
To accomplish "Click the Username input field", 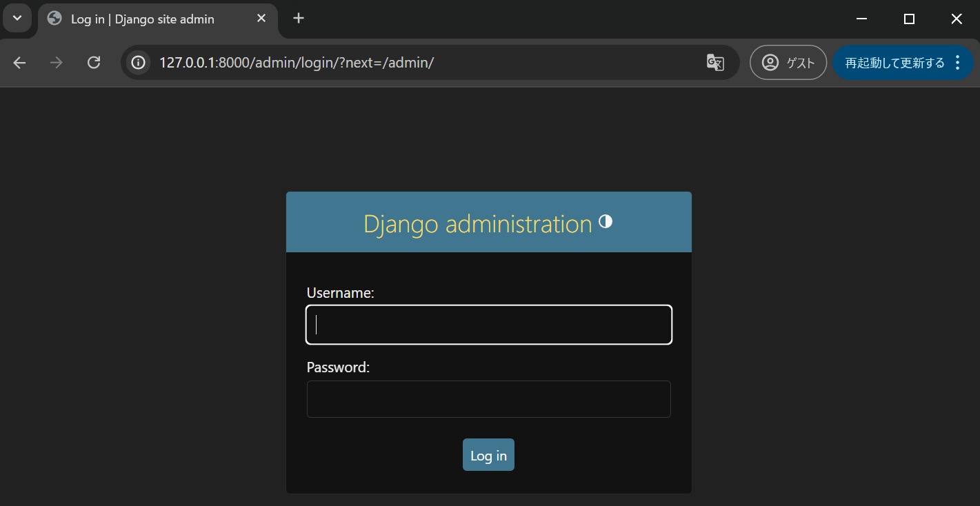I will point(489,325).
